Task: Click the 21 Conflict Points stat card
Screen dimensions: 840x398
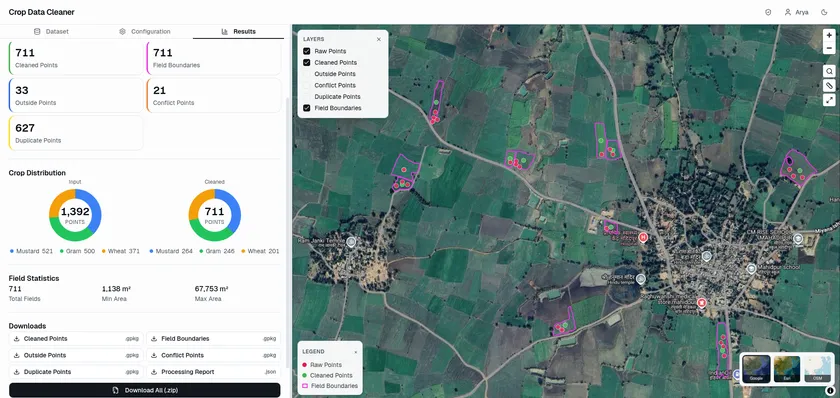Action: 214,96
